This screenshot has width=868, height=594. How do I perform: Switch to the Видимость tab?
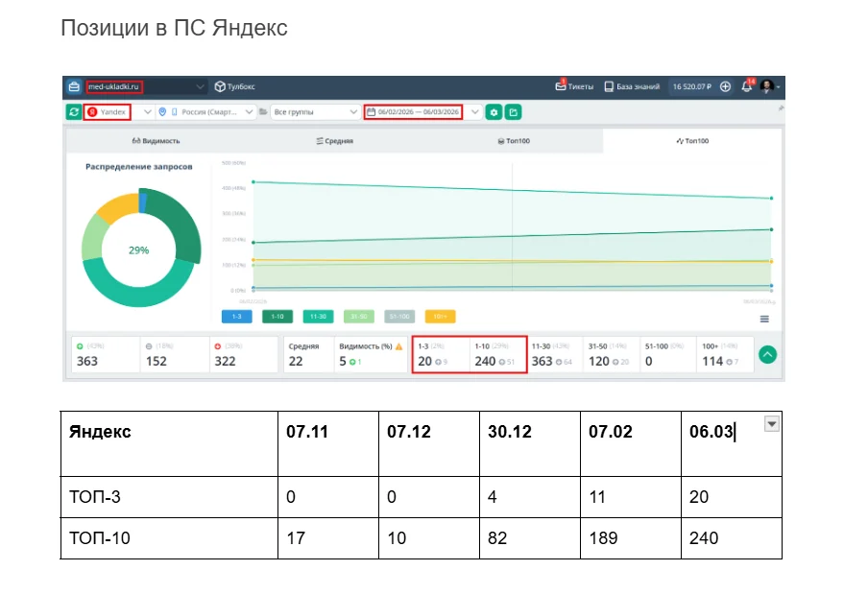pos(156,141)
